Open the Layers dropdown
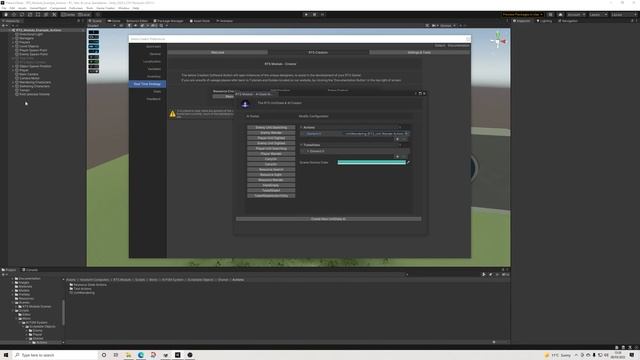This screenshot has width=640, height=360. [598, 15]
